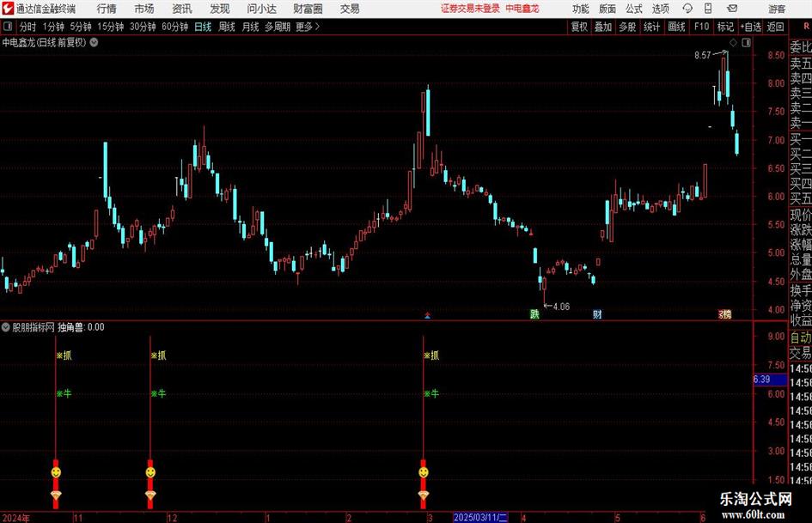Switch to the 1分钟 period
Image resolution: width=812 pixels, height=523 pixels.
click(x=52, y=27)
